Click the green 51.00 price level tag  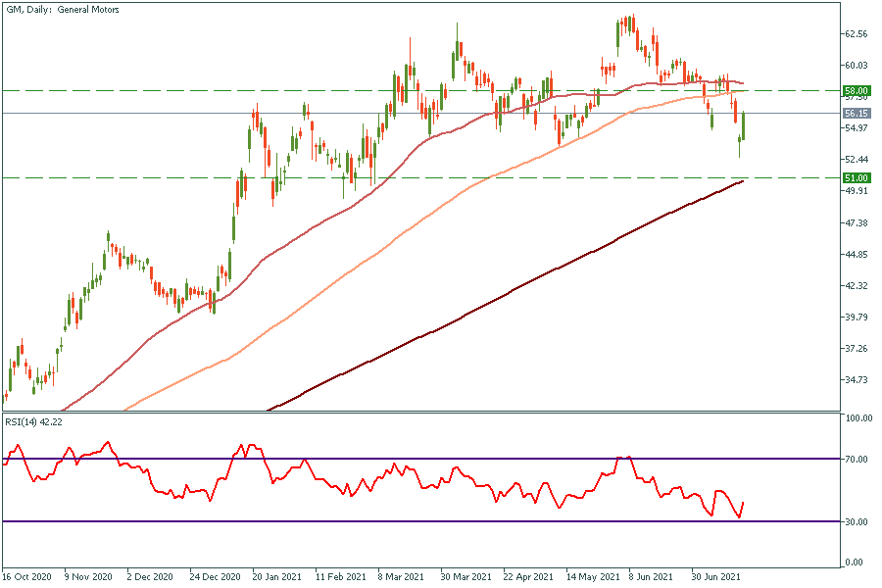pos(856,177)
